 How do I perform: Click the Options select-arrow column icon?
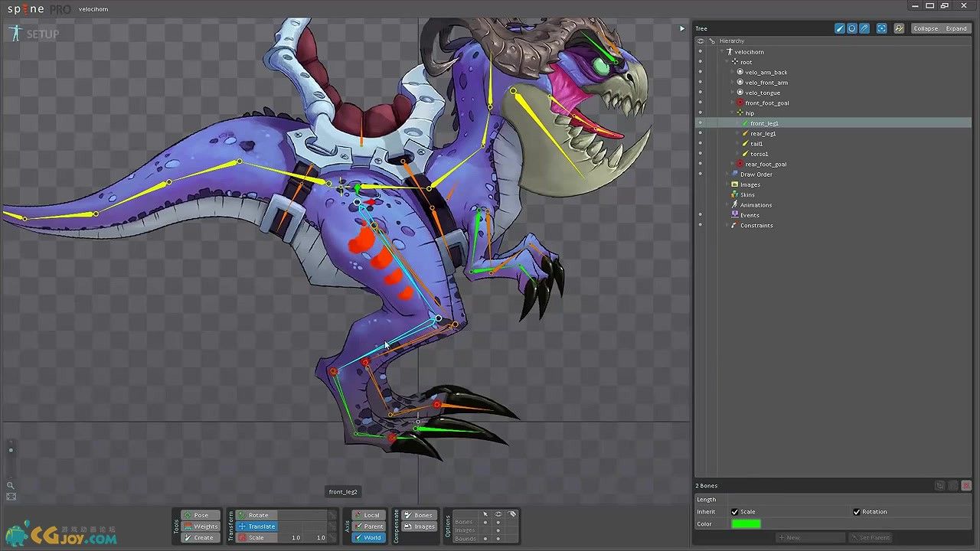(x=485, y=514)
